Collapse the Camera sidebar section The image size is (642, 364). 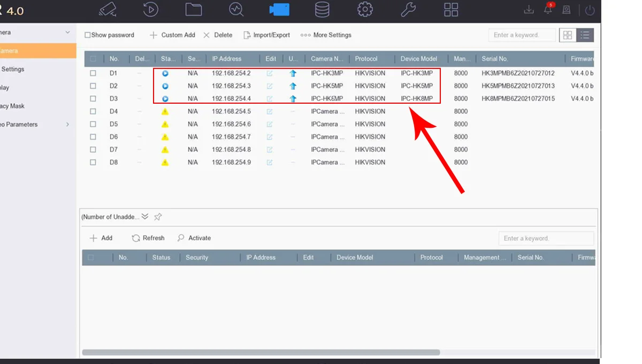pos(67,33)
